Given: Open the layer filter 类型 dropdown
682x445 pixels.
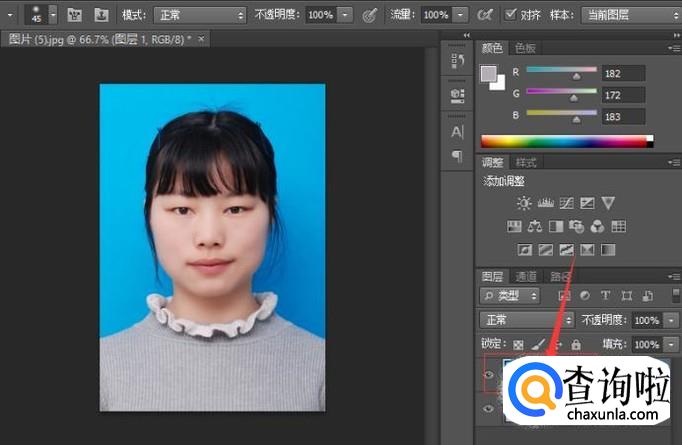Looking at the screenshot, I should tap(509, 296).
